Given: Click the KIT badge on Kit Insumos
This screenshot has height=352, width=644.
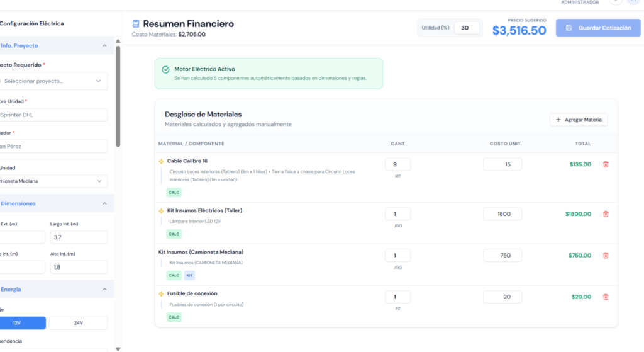Looking at the screenshot, I should pos(189,276).
